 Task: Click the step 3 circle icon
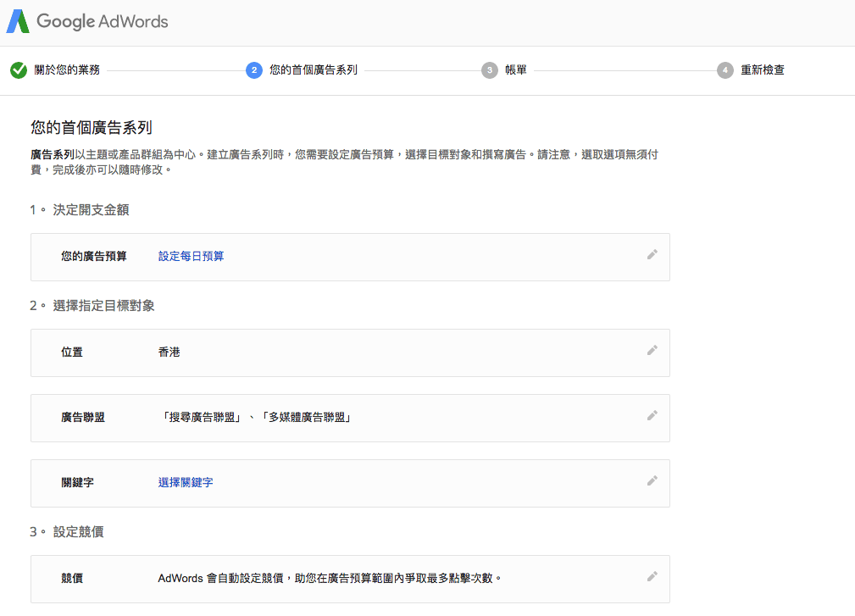490,70
